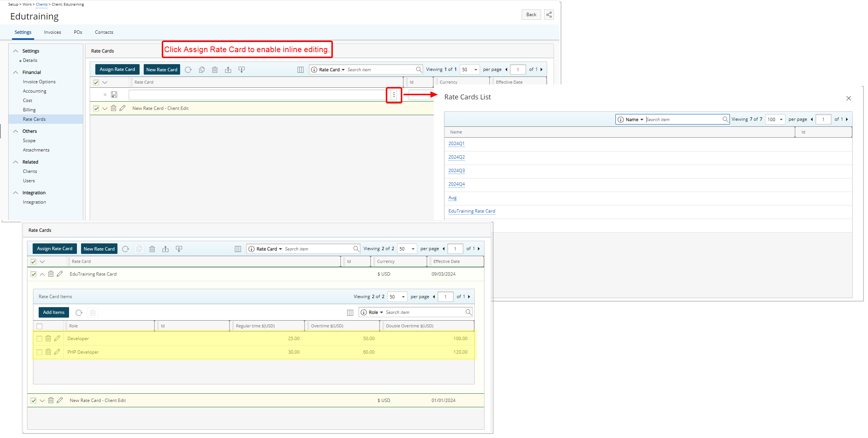The width and height of the screenshot is (868, 438).
Task: Click refresh icon in top Rate Cards toolbar
Action: coord(188,70)
